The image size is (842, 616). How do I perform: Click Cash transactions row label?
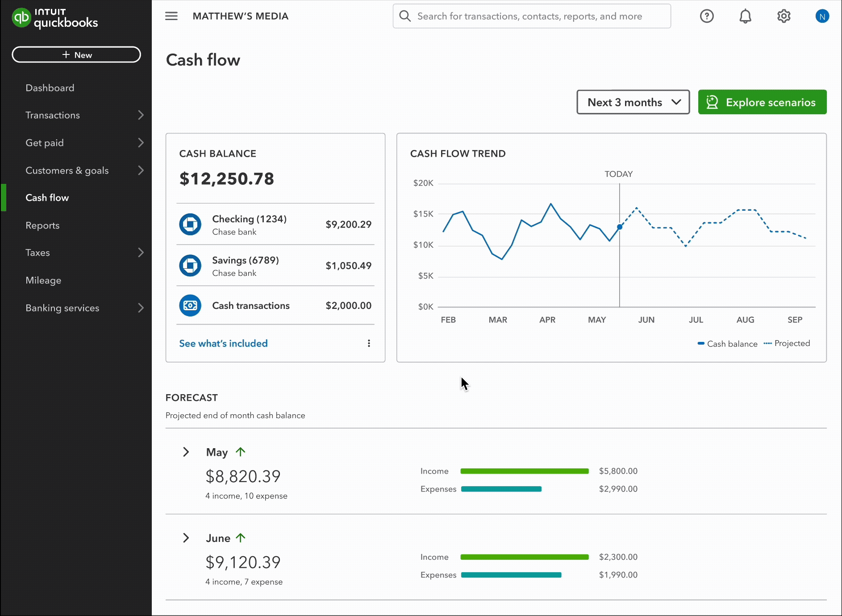tap(251, 306)
